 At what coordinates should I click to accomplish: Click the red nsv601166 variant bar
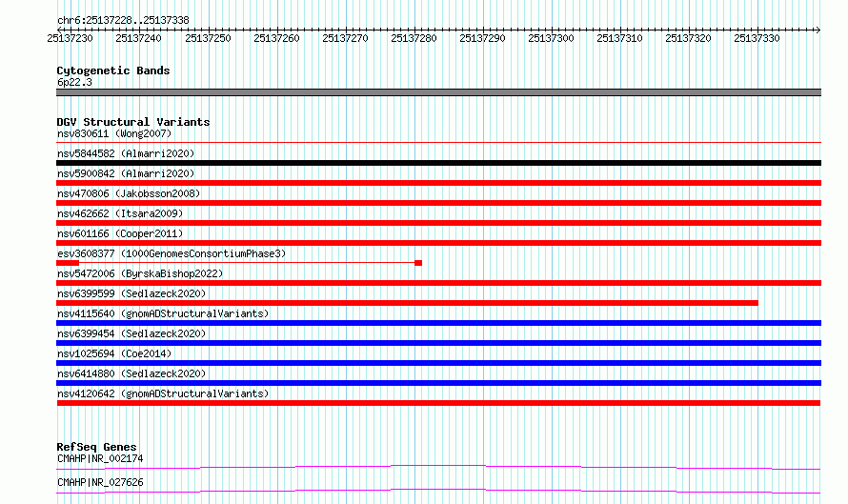click(438, 243)
